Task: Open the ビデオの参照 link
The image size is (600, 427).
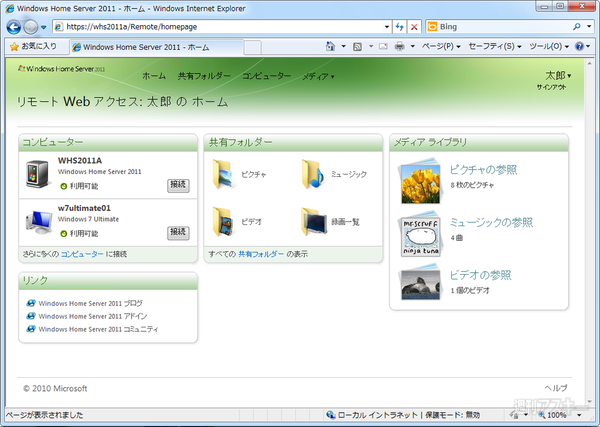Action: (x=480, y=275)
